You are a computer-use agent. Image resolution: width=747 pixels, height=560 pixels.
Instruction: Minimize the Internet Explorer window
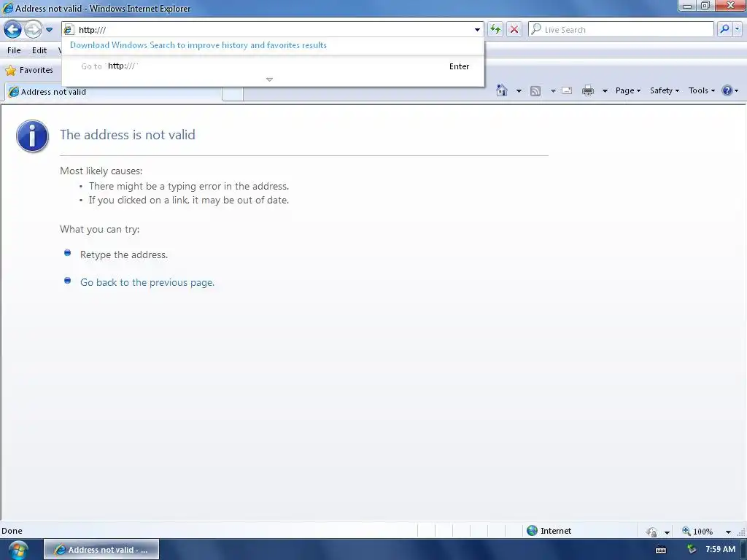pyautogui.click(x=687, y=6)
